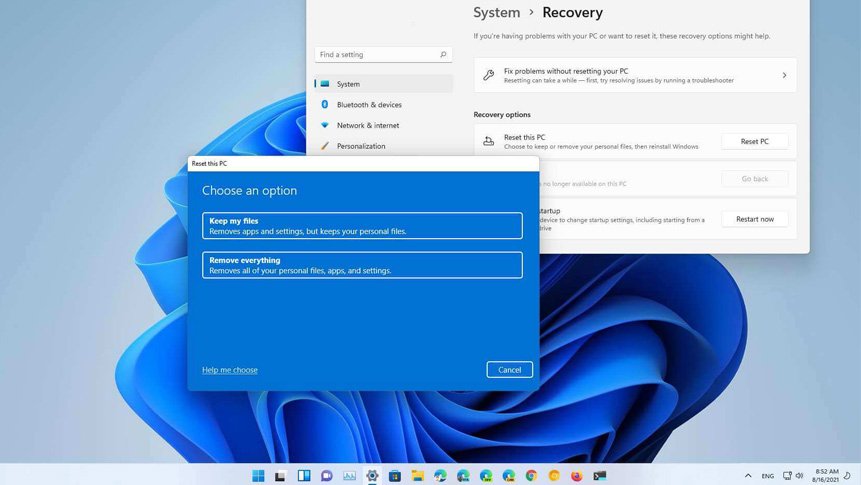The width and height of the screenshot is (861, 485).
Task: Launch Google Chrome from the taskbar
Action: 531,476
